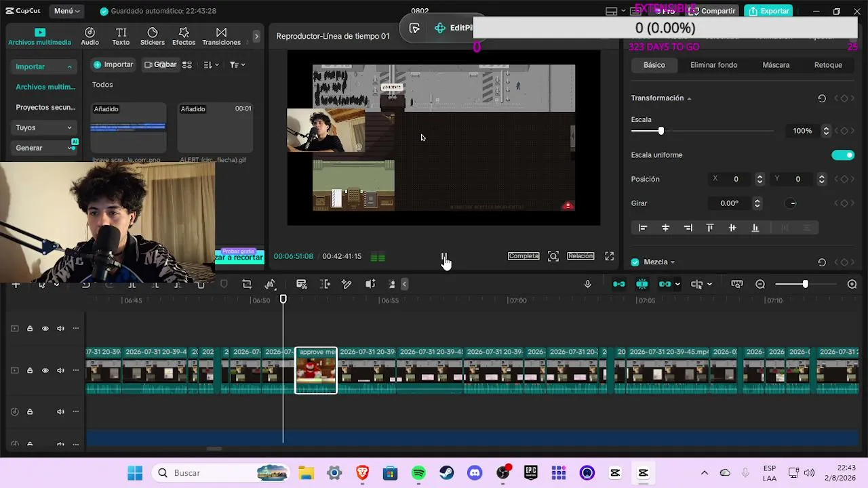868x488 pixels.
Task: Click the Compartir button
Action: [x=713, y=11]
